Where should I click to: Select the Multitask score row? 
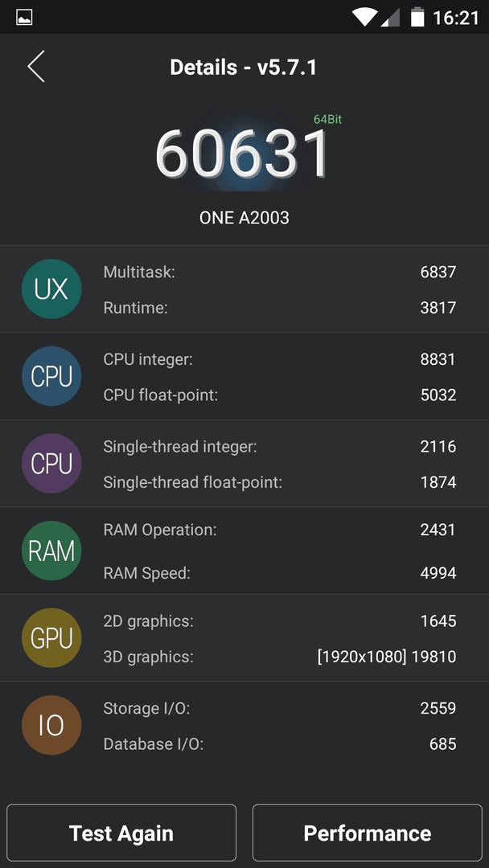point(280,272)
